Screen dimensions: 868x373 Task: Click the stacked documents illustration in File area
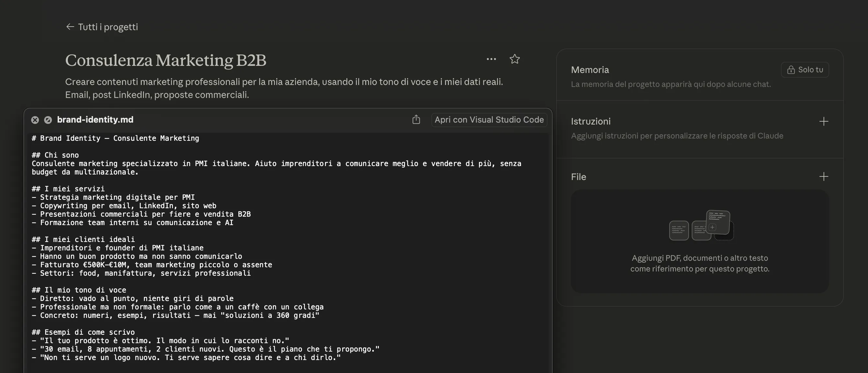point(701,225)
